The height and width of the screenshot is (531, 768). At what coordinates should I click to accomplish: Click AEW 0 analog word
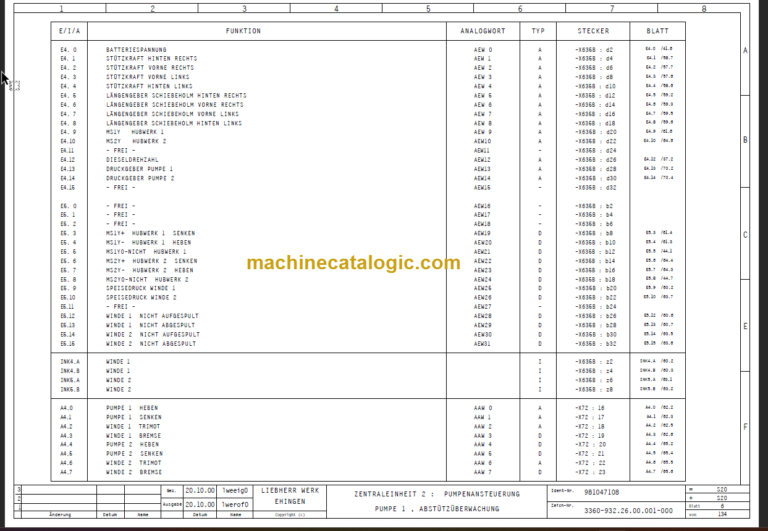pyautogui.click(x=482, y=50)
